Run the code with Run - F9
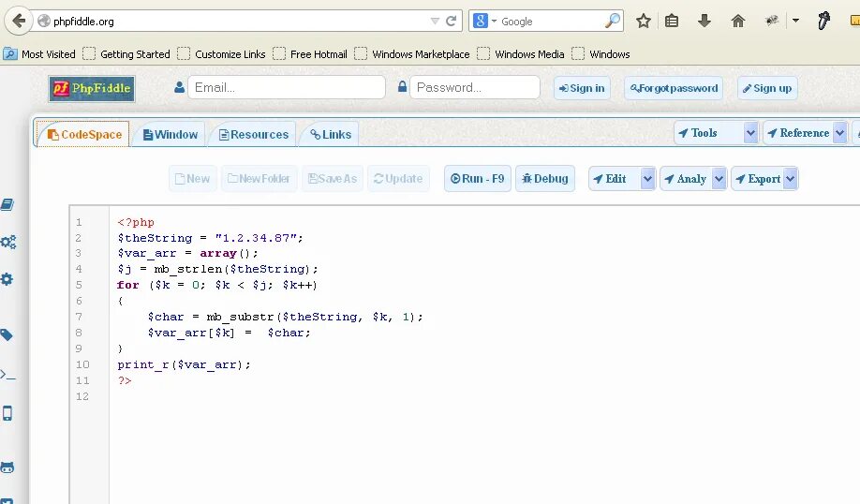The height and width of the screenshot is (504, 860). (x=477, y=179)
